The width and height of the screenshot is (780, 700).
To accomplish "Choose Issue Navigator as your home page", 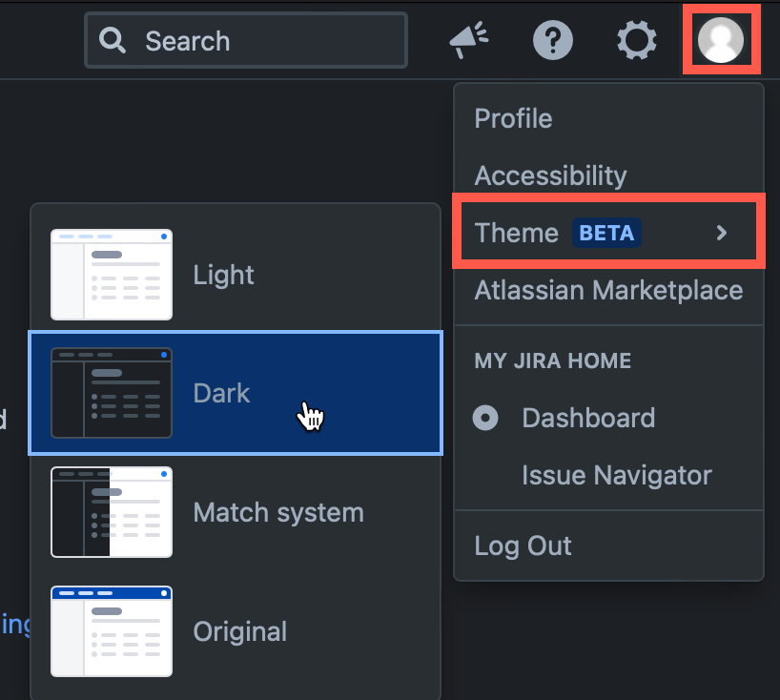I will pos(617,475).
